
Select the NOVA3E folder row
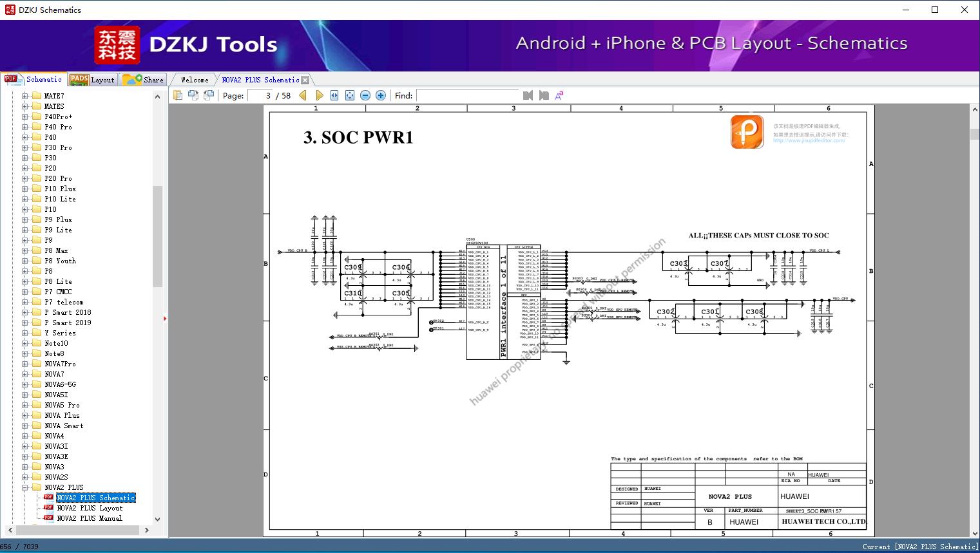56,456
